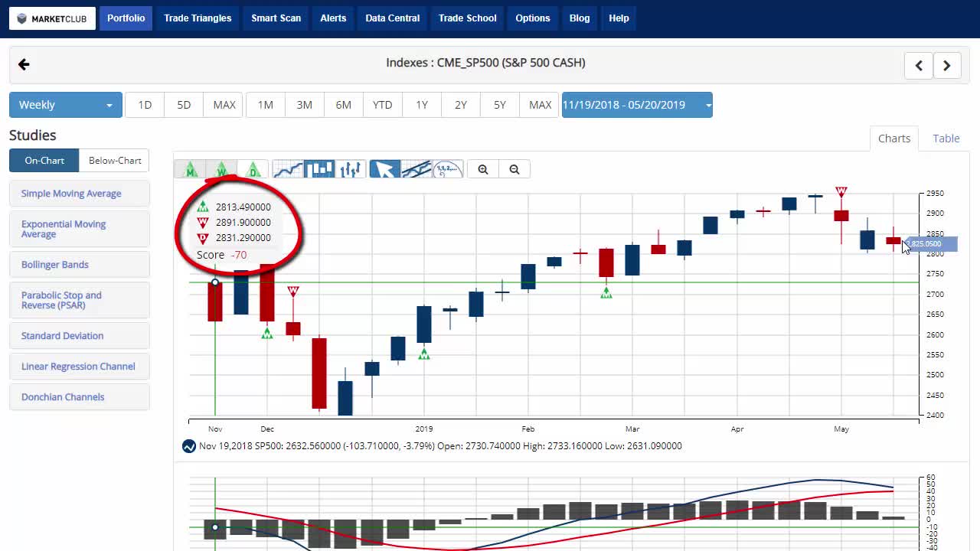This screenshot has height=551, width=980.
Task: Open the Weekly interval dropdown
Action: pyautogui.click(x=66, y=105)
